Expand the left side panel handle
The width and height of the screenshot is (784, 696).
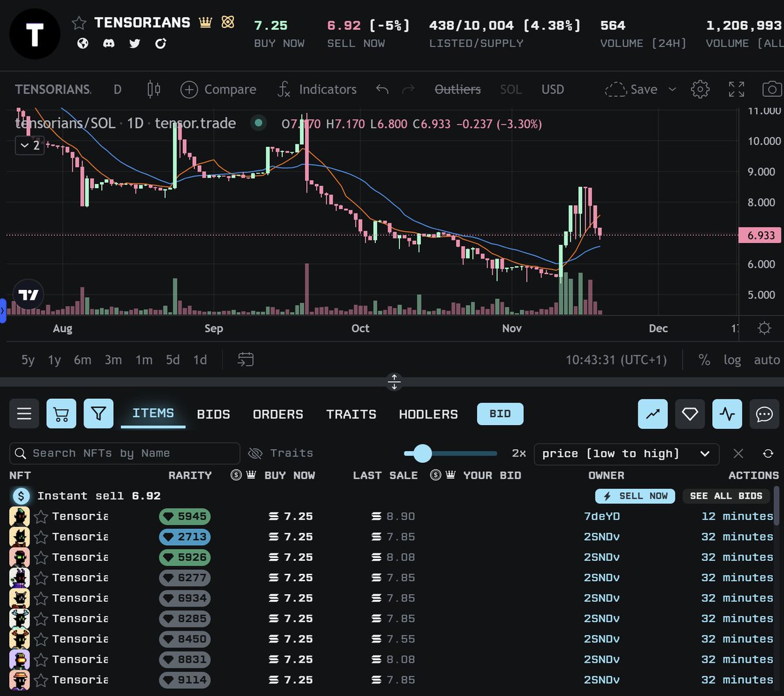3,311
